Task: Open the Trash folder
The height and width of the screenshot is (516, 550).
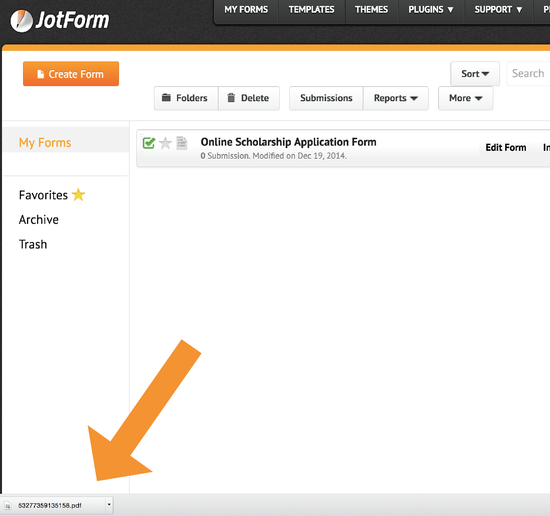Action: pos(33,244)
